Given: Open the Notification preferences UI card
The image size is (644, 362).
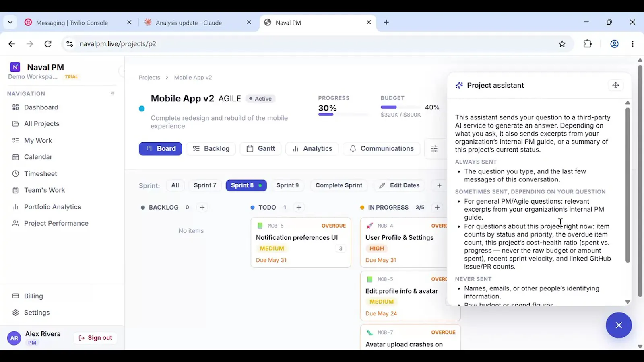Looking at the screenshot, I should [x=301, y=243].
